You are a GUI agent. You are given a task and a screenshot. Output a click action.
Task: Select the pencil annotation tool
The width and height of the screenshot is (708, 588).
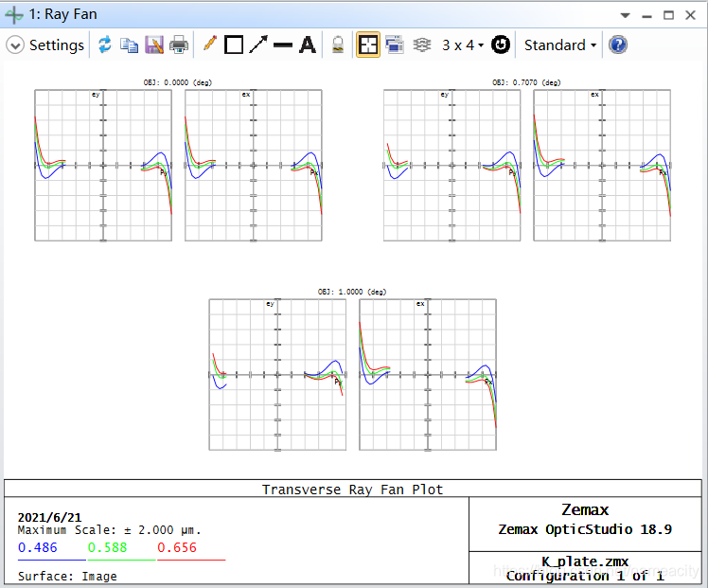click(x=209, y=44)
